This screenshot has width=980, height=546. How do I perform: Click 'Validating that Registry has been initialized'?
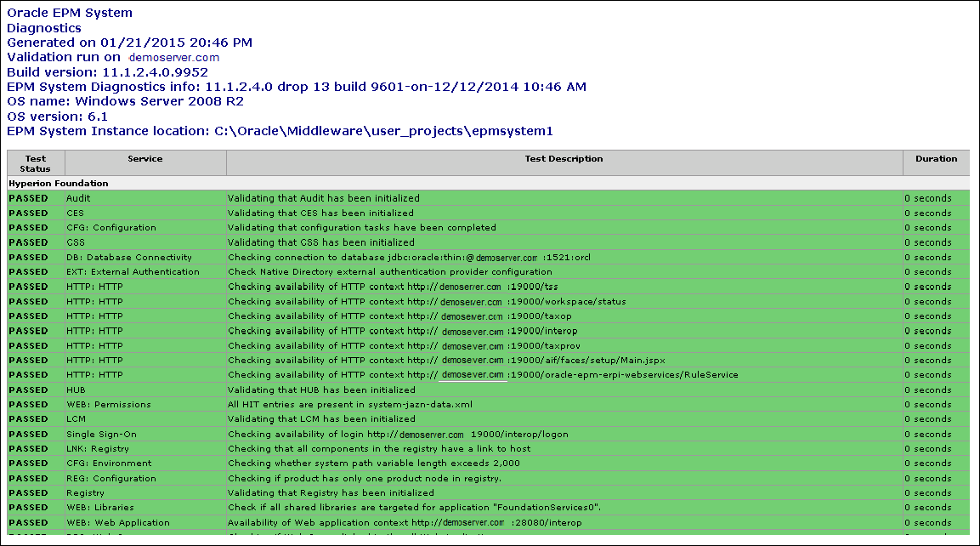point(331,492)
